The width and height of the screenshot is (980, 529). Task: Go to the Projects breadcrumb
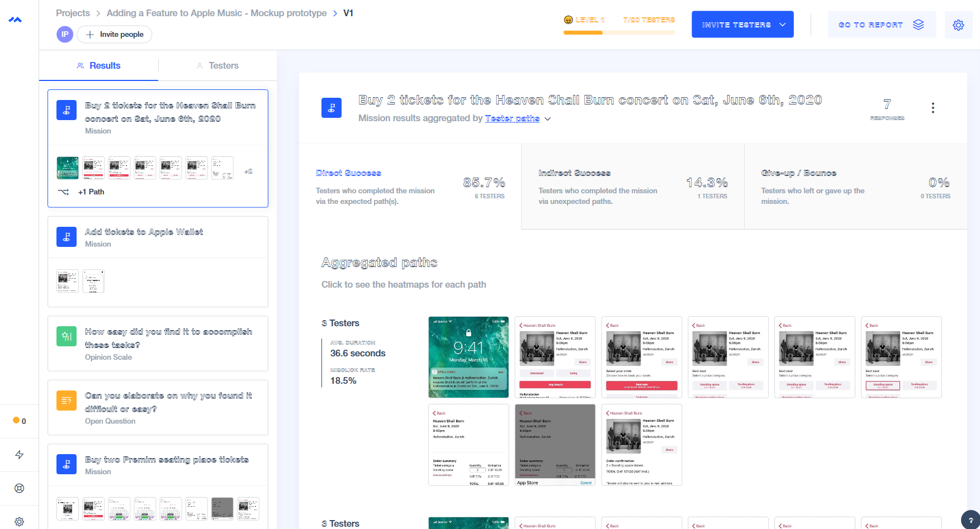(x=73, y=13)
